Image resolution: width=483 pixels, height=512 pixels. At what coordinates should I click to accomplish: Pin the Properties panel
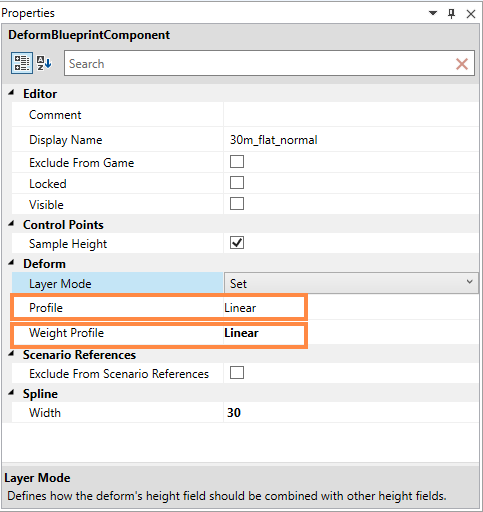point(451,13)
